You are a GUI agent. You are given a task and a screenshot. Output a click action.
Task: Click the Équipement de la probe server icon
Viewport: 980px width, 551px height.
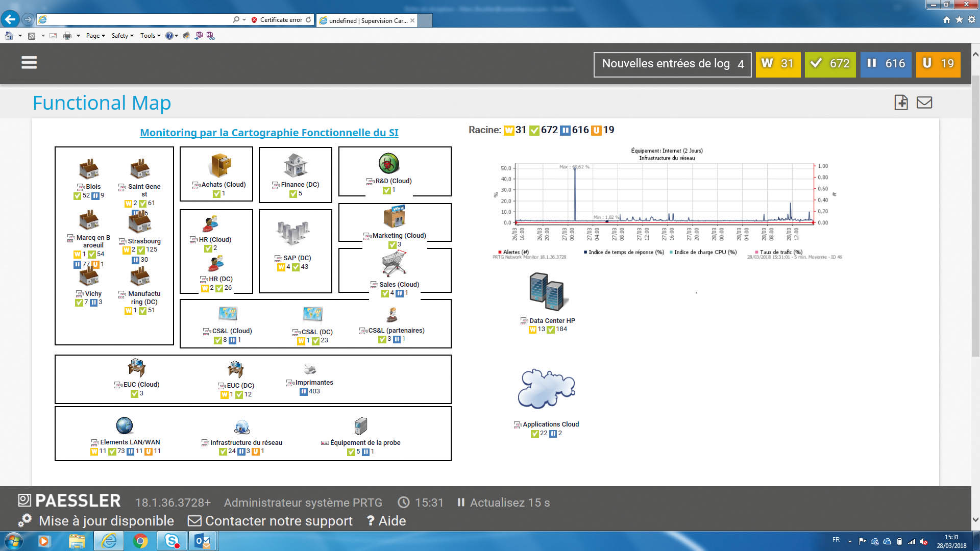pos(360,426)
